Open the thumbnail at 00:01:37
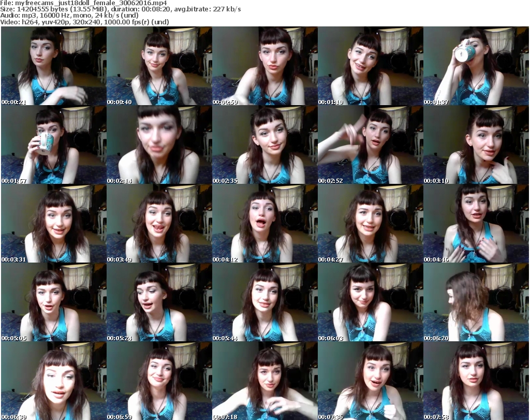 [x=476, y=66]
